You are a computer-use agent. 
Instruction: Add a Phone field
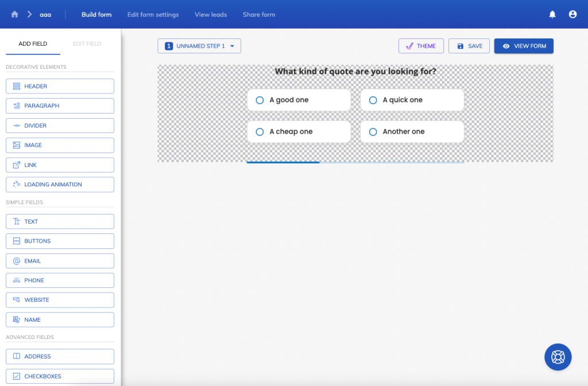60,280
